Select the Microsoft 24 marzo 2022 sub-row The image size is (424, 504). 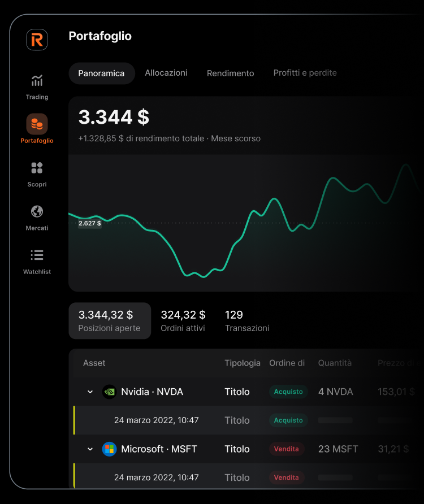(x=157, y=477)
